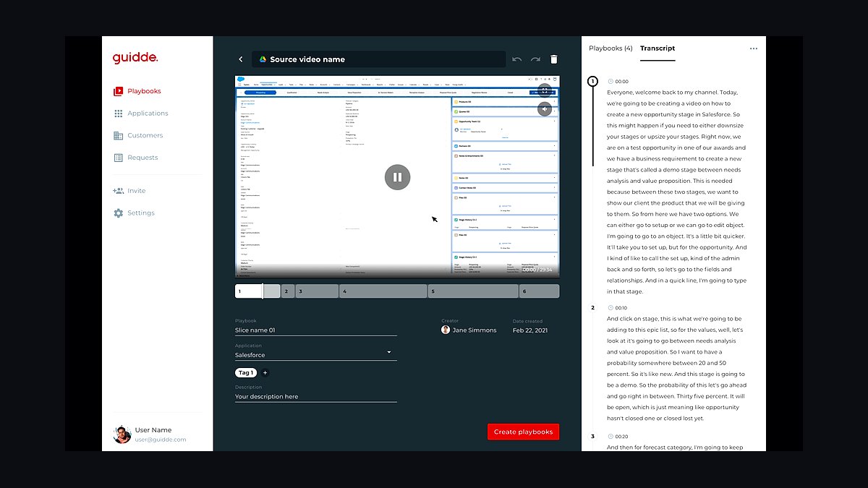868x488 pixels.
Task: Mute the video volume
Action: (x=545, y=109)
